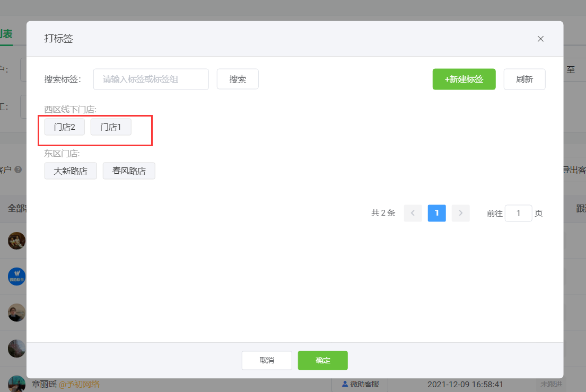Click the blue 微助软件 avatar icon
The height and width of the screenshot is (392, 586).
pyautogui.click(x=16, y=277)
